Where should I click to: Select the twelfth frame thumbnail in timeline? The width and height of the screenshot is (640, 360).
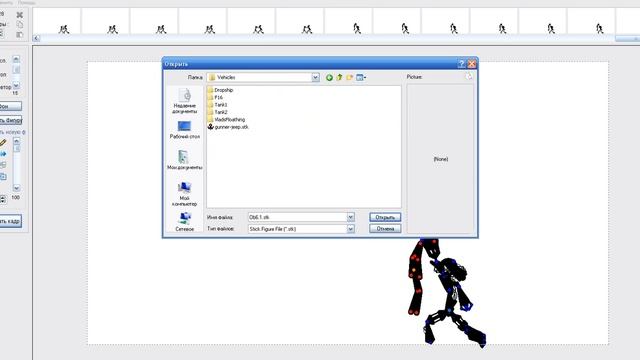click(x=591, y=22)
